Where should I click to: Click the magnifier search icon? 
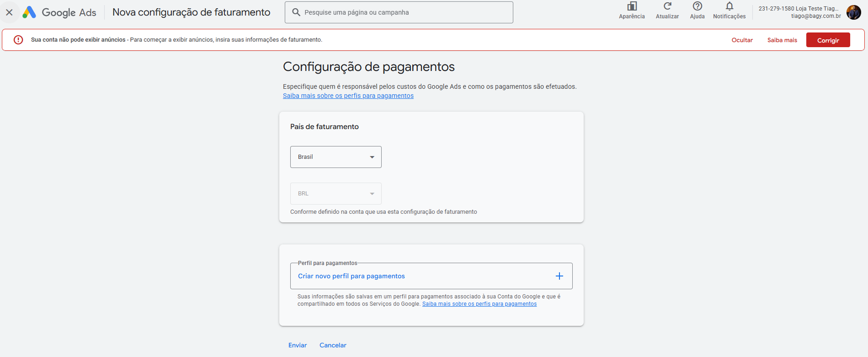(296, 12)
